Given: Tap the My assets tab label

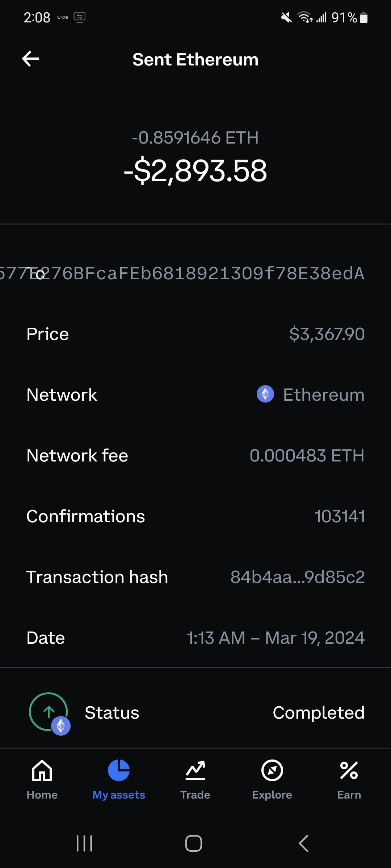Looking at the screenshot, I should [x=119, y=795].
